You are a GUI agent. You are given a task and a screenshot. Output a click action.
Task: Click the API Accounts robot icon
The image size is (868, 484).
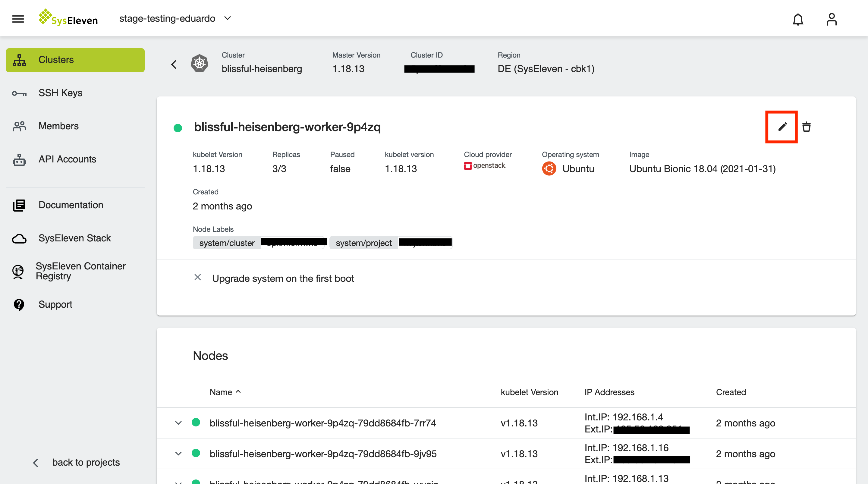(x=19, y=160)
